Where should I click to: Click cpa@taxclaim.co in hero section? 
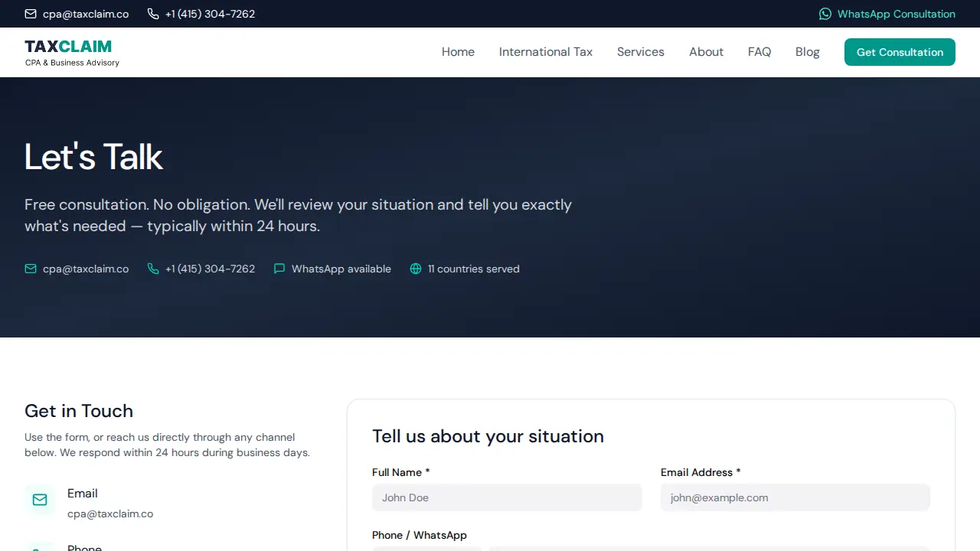click(86, 269)
